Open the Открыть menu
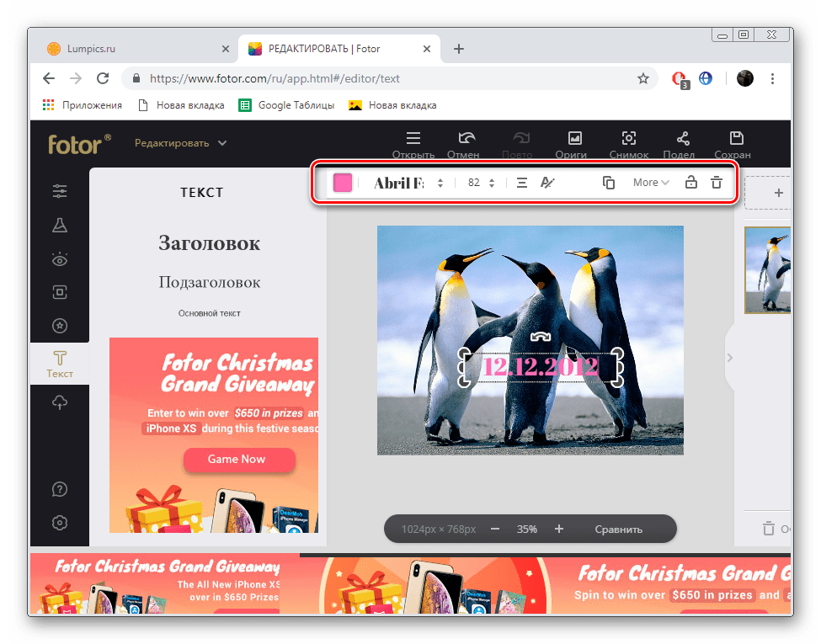 413,144
